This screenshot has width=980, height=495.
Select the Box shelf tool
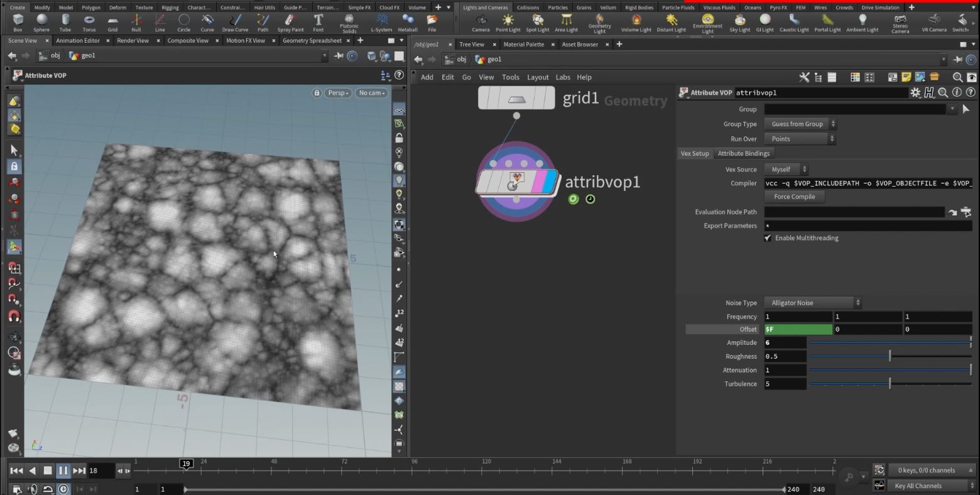pos(18,23)
